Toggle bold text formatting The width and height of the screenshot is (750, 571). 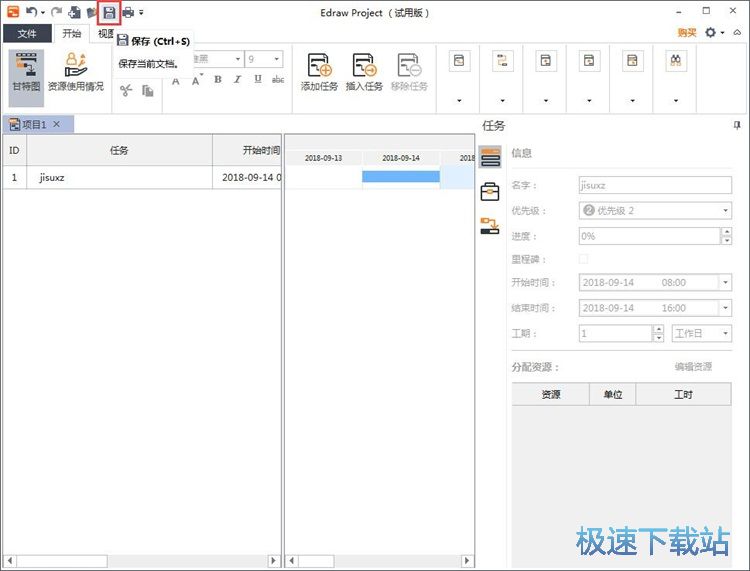pos(217,80)
